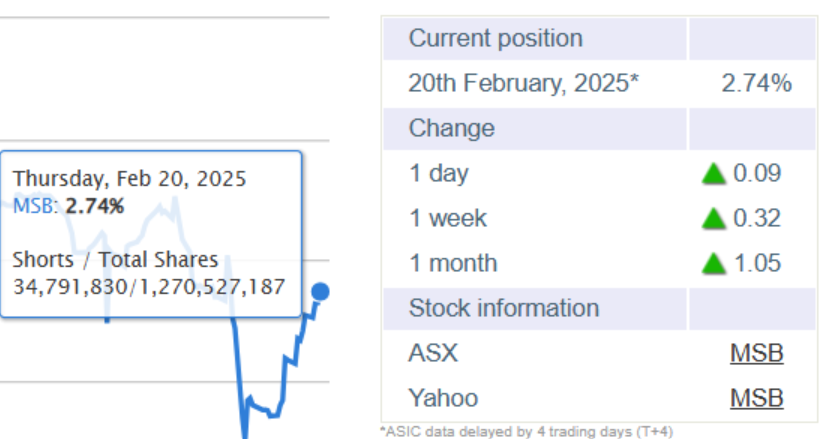Click the 1 month row label
Viewport: 831px width, 439px height.
(453, 264)
